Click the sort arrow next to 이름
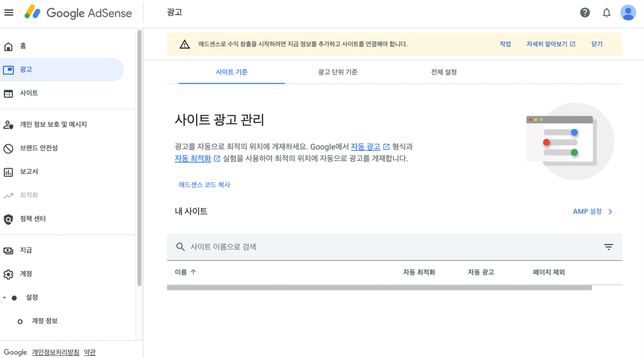 [x=193, y=272]
